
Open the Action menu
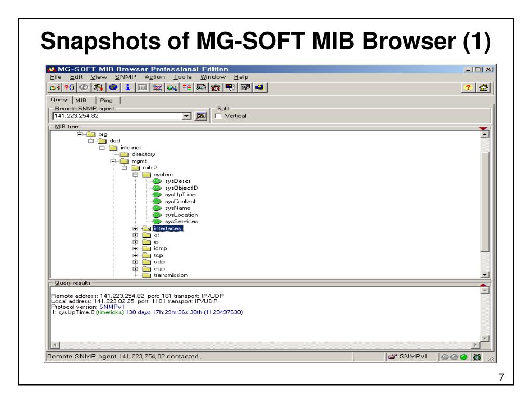(155, 77)
